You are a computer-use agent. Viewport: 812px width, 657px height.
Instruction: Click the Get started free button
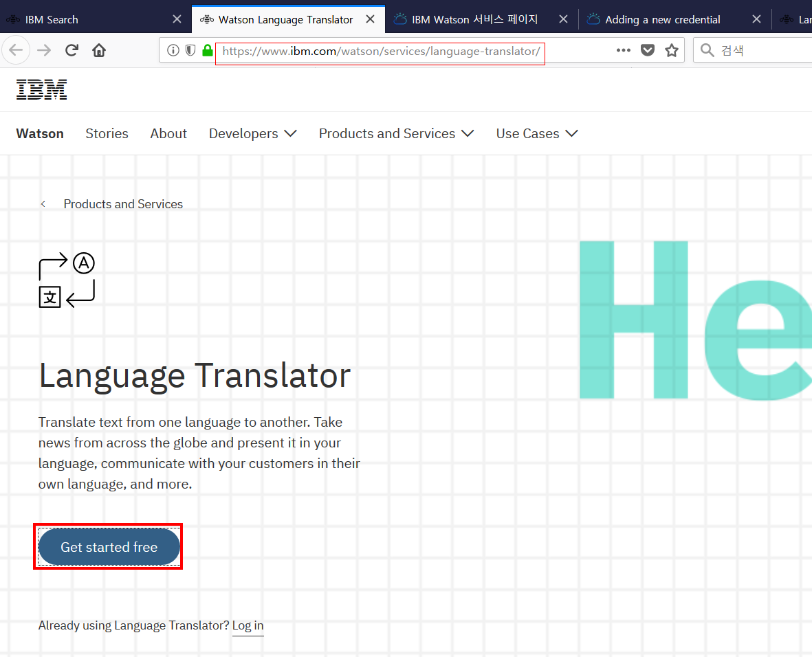[109, 547]
